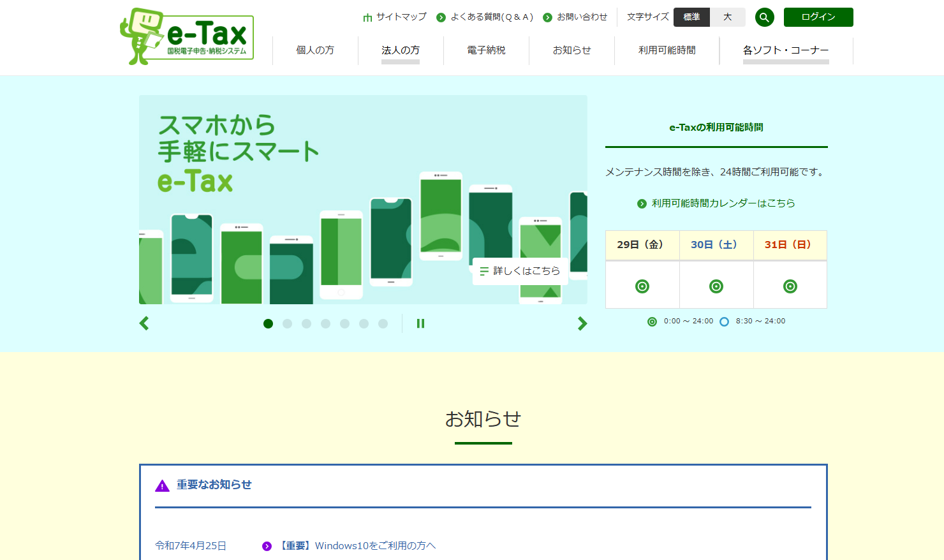Click arrow icon beside カレンダー link

[642, 203]
